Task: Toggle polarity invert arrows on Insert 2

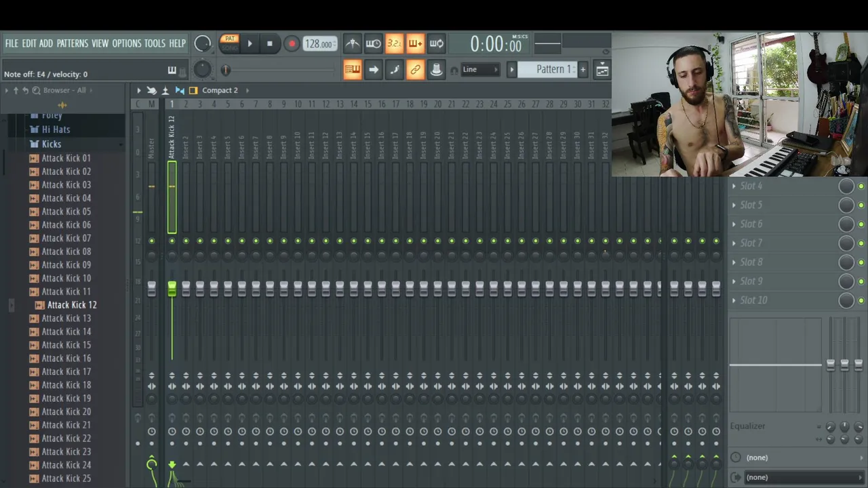Action: 186,375
